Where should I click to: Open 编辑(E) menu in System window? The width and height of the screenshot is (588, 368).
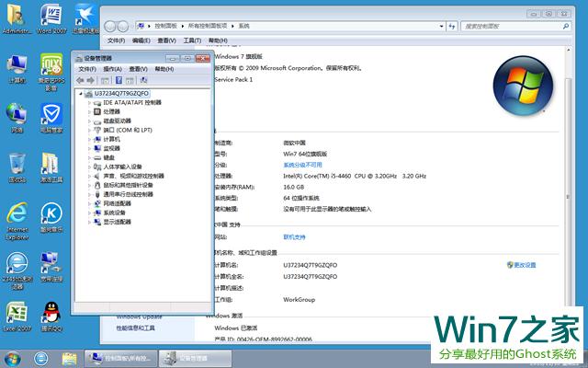coord(141,40)
